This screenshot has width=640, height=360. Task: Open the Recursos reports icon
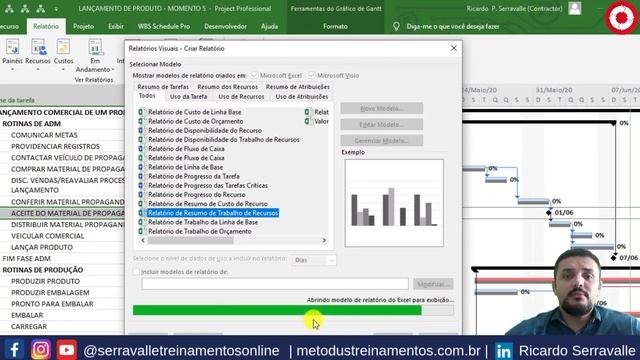[38, 47]
